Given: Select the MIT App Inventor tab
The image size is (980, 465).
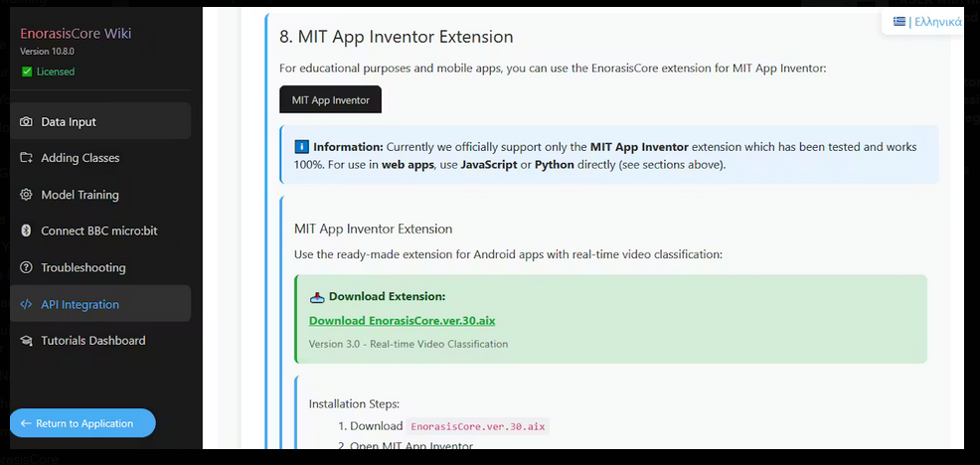Looking at the screenshot, I should [330, 100].
